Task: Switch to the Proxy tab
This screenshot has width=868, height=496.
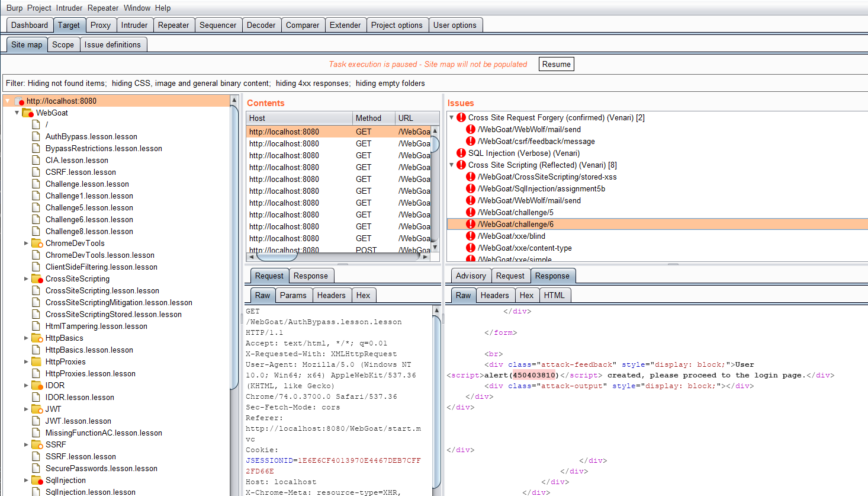Action: (101, 25)
